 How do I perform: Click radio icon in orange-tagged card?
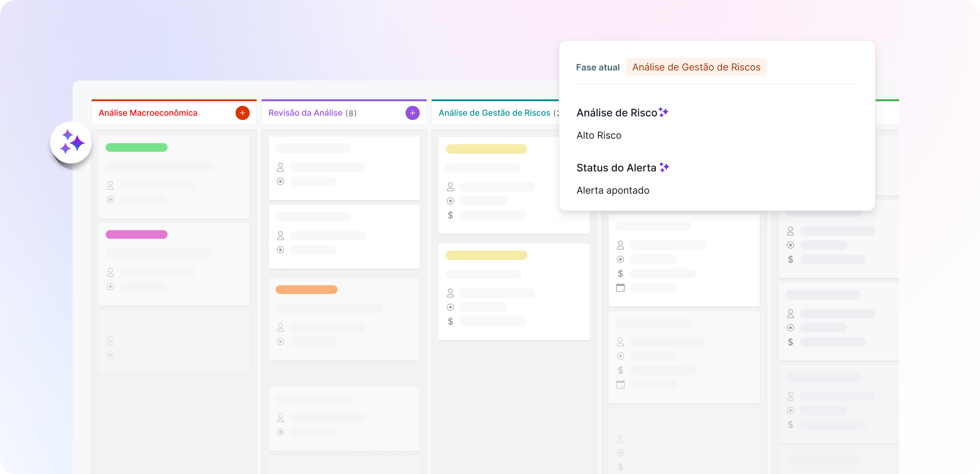tap(280, 342)
